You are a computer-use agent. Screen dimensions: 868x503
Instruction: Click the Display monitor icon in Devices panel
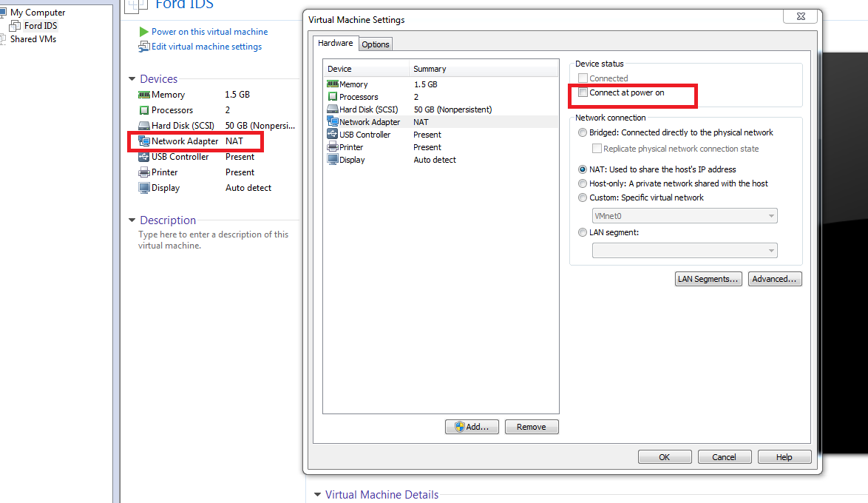tap(144, 188)
